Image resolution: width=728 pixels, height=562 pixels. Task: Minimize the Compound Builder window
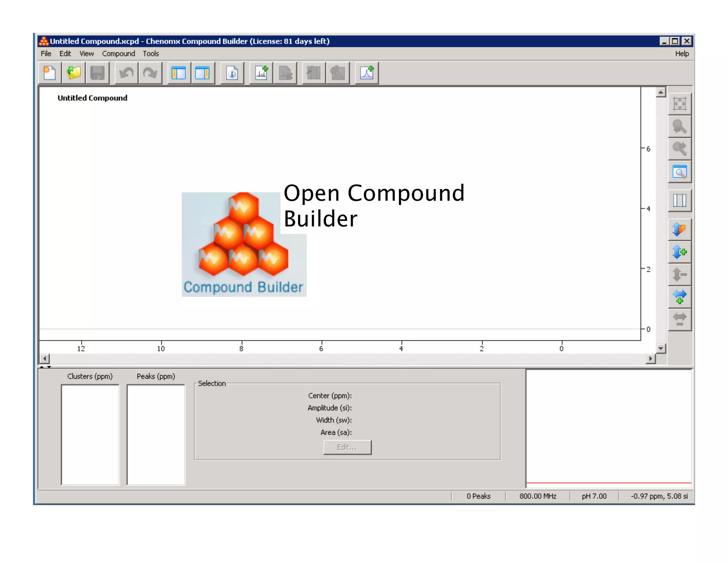pos(664,41)
